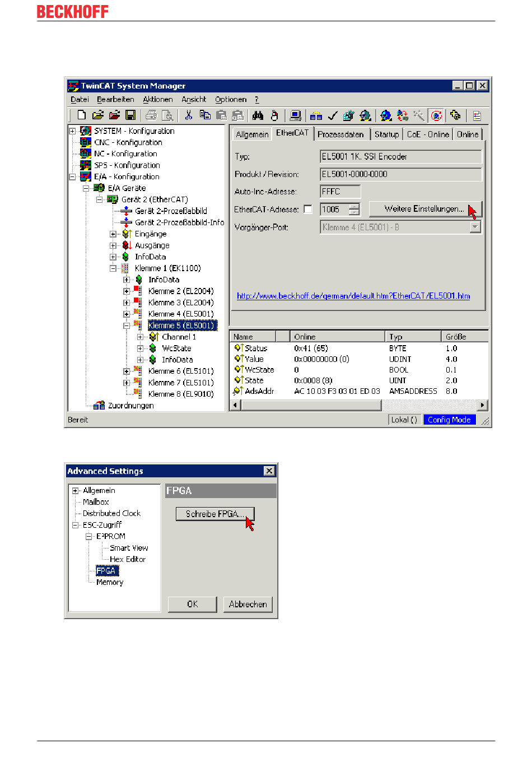The height and width of the screenshot is (767, 532).
Task: Click the CNC - Konfiguration icon
Action: [86, 142]
